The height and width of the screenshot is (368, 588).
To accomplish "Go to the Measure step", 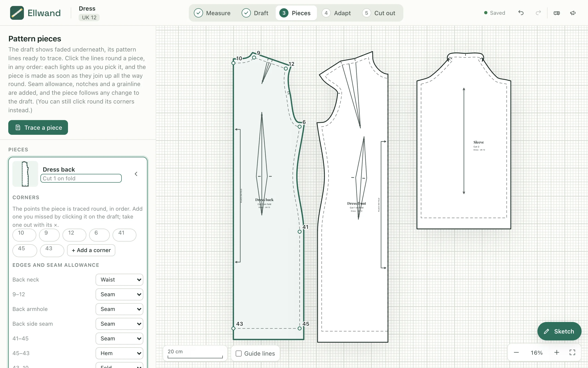I will [212, 13].
